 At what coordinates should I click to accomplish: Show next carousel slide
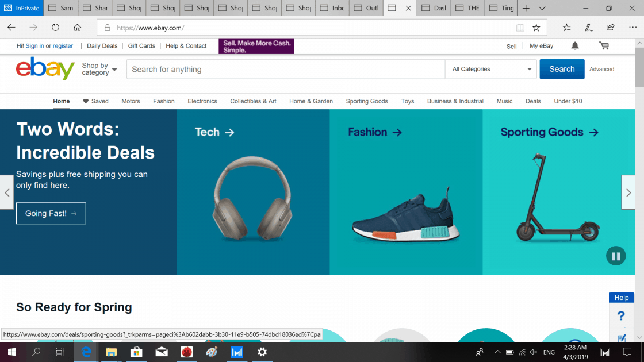coord(628,192)
